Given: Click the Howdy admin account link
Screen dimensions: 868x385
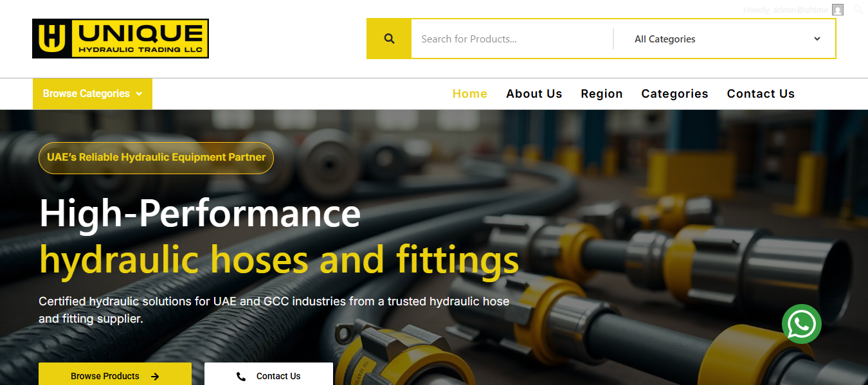Looking at the screenshot, I should (786, 10).
